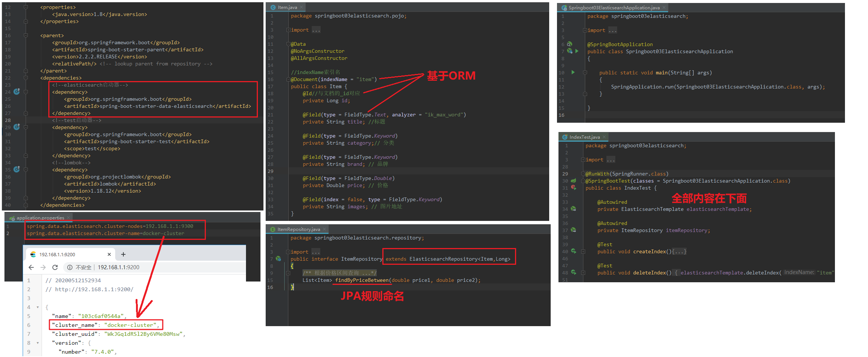
Task: Close the IndexTest.java tab
Action: coord(604,137)
